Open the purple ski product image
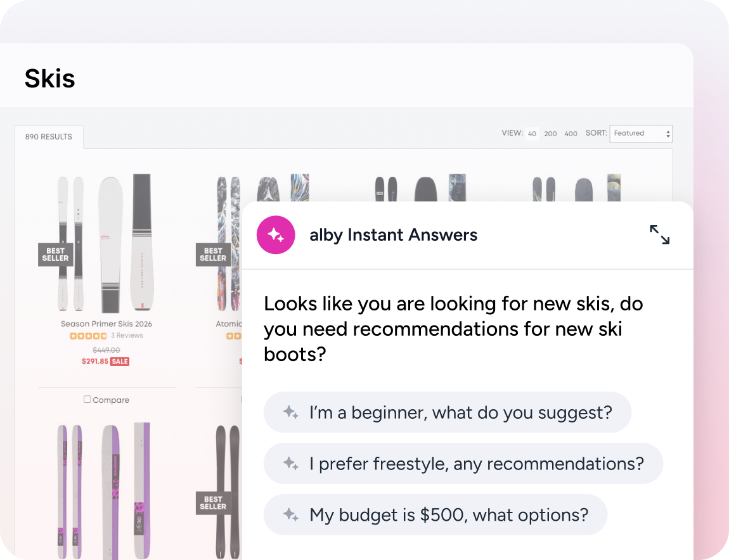729x560 pixels. pos(104,490)
